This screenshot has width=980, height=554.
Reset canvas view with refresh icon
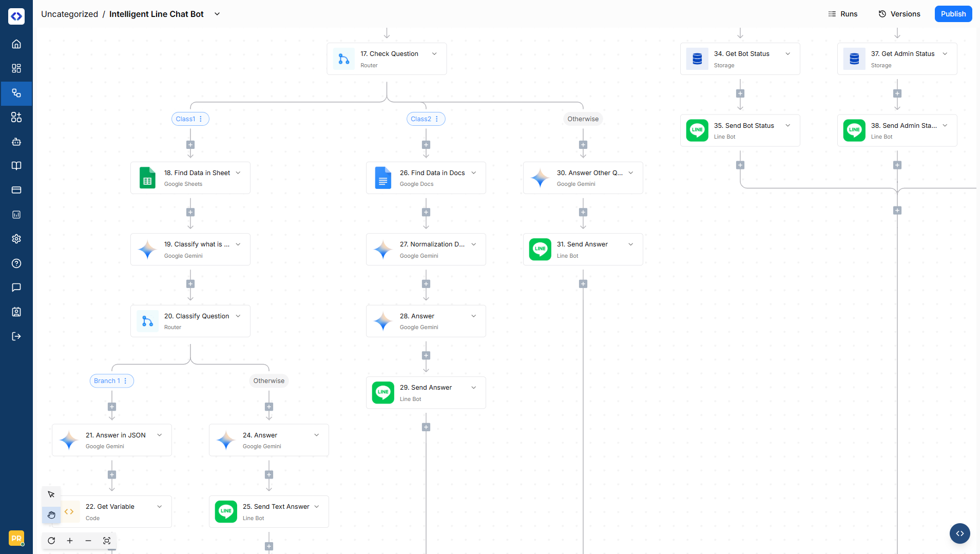(x=51, y=541)
